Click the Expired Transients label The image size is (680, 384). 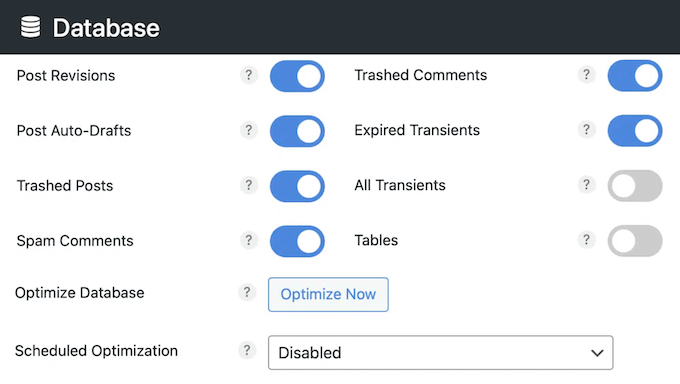coord(417,130)
